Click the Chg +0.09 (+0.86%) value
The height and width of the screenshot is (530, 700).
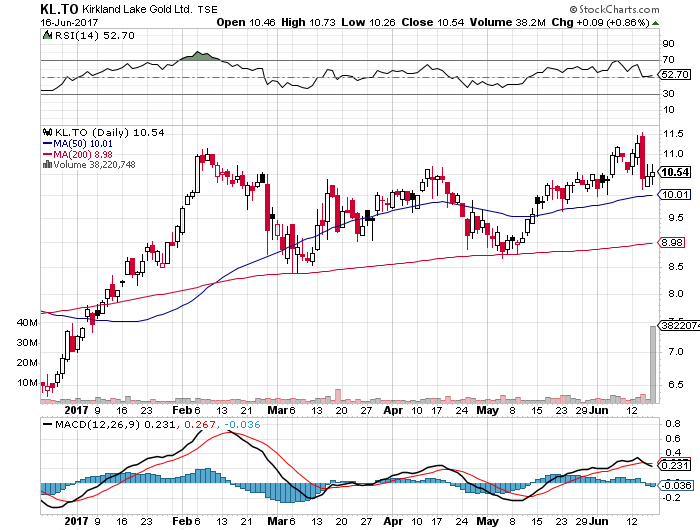pyautogui.click(x=600, y=22)
